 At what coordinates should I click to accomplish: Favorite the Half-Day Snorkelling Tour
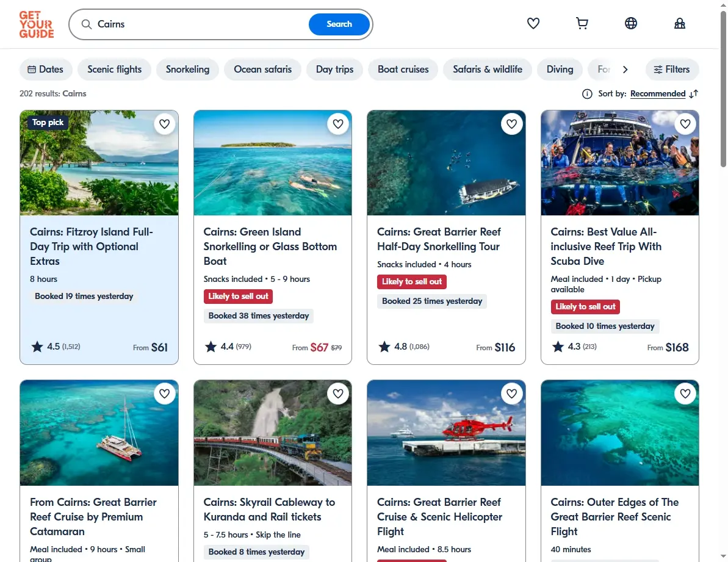pos(511,124)
